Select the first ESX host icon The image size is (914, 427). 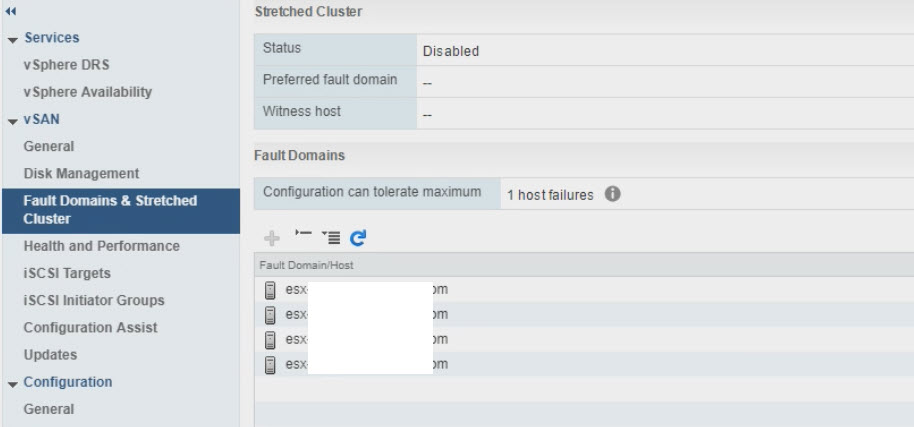tap(270, 290)
